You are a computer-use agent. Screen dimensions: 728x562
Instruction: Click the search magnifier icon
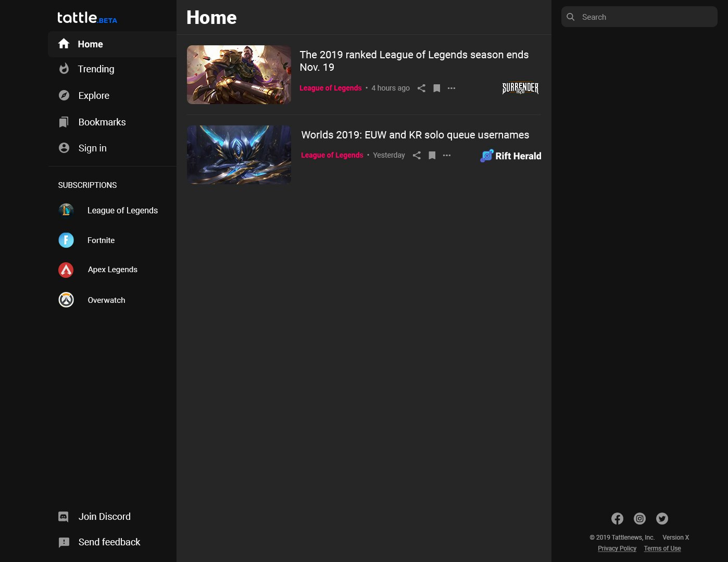point(571,17)
